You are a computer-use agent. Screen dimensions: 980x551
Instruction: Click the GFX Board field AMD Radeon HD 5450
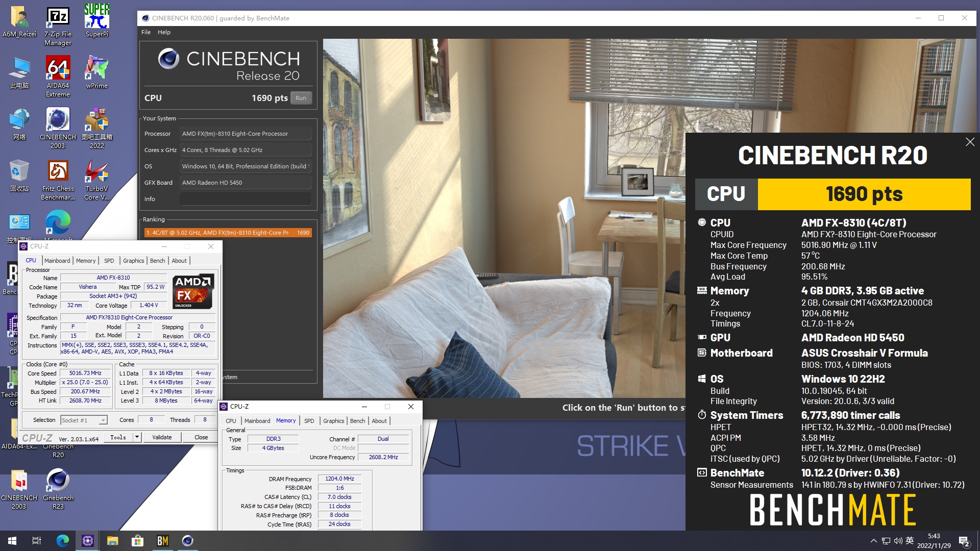click(x=246, y=183)
